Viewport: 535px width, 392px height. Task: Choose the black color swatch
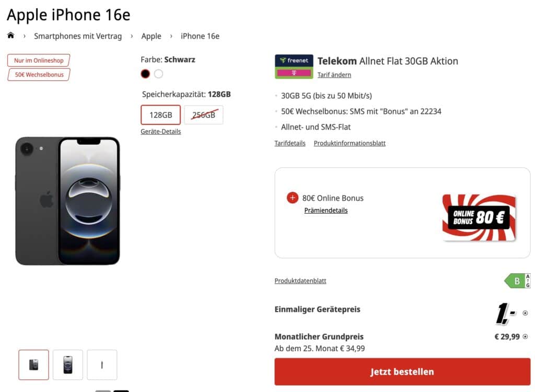click(145, 74)
